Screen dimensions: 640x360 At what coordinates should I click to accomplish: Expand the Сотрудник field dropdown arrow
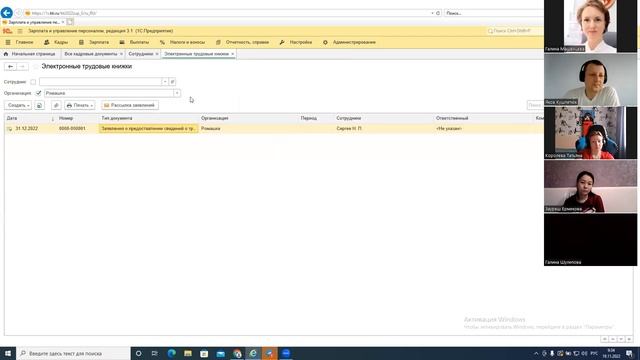[165, 82]
